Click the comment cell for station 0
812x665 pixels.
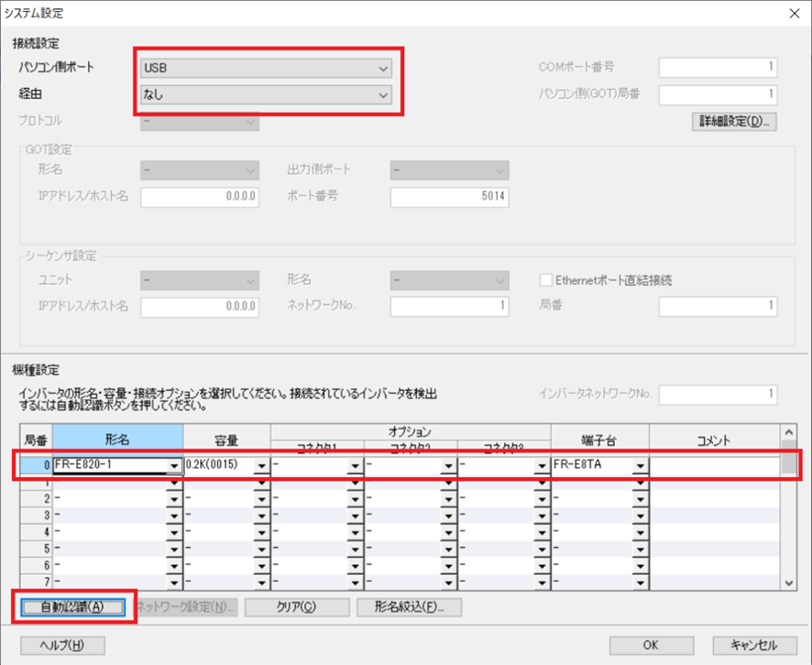coord(715,465)
